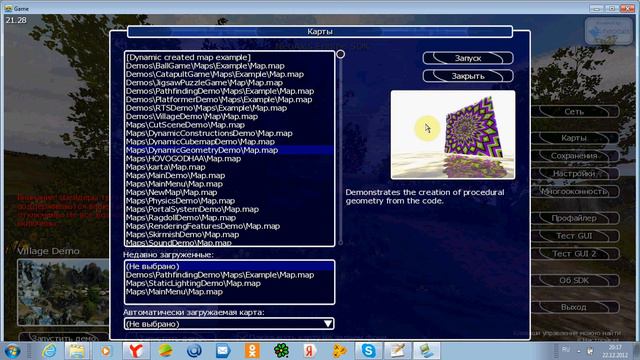Open Mail.ru Agent @ taskbar icon

click(x=194, y=351)
